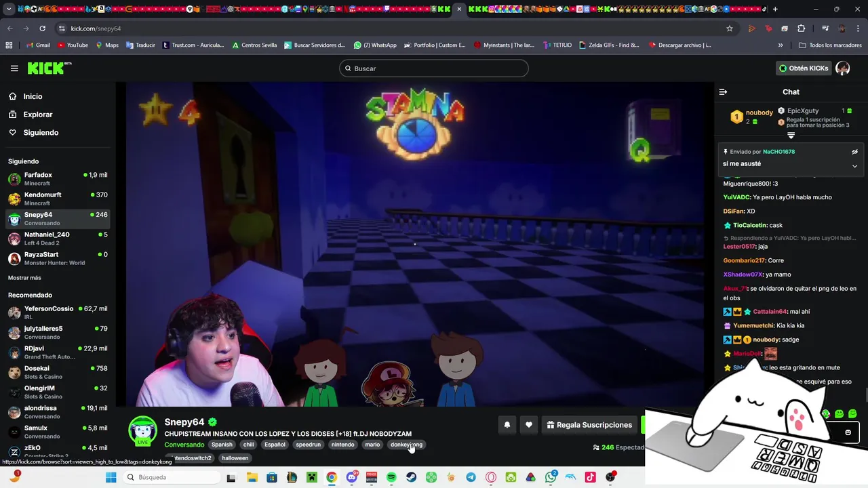Open Nathaniel_240 channel in sidebar
The image size is (868, 488).
[x=58, y=239]
